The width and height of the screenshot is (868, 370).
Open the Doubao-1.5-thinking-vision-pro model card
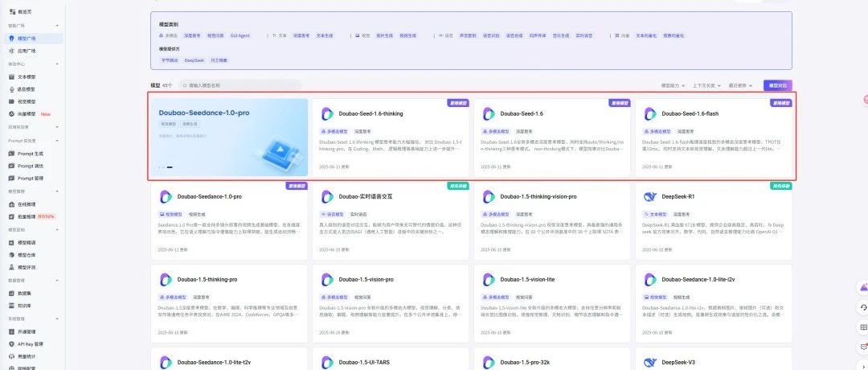552,221
